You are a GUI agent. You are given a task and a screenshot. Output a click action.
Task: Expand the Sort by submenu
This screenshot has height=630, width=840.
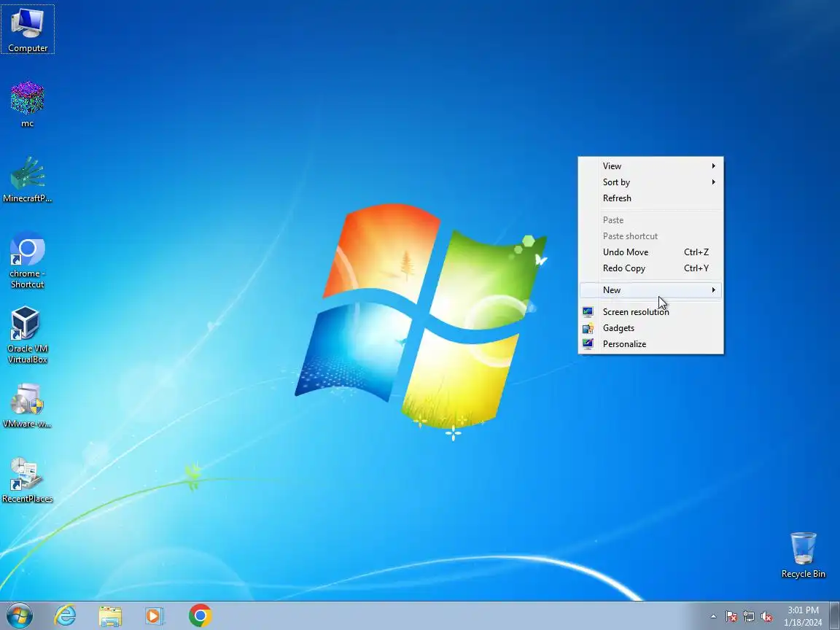(651, 182)
